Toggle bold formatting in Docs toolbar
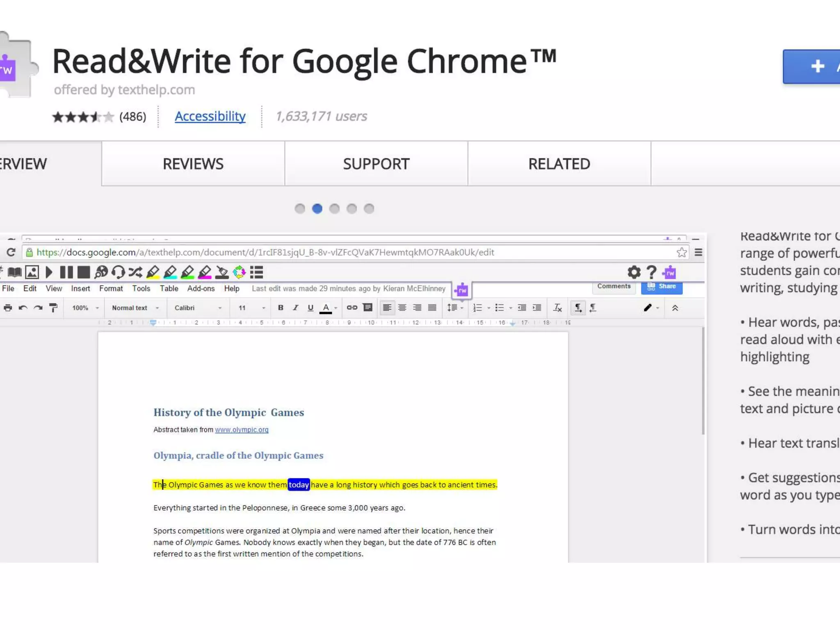The image size is (840, 630). click(x=281, y=308)
